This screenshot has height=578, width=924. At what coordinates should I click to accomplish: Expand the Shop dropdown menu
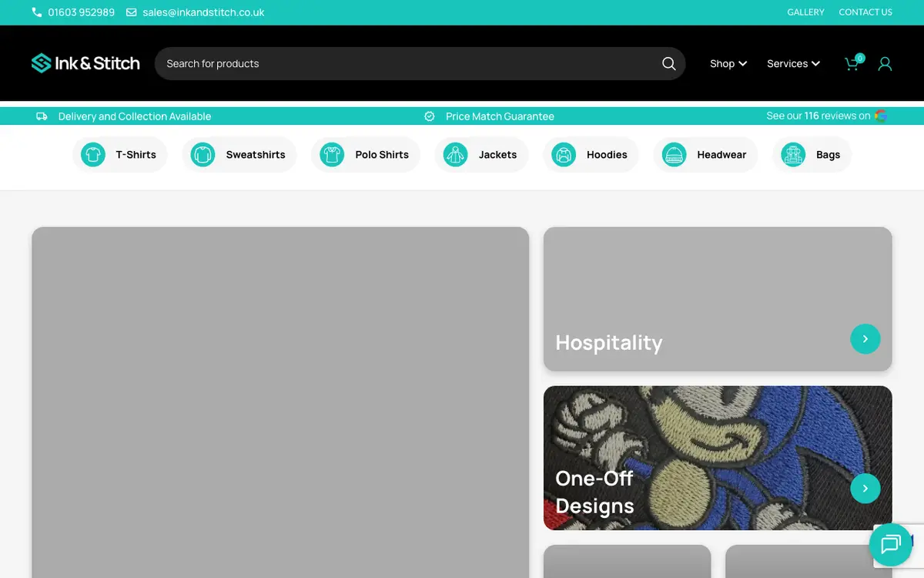[728, 64]
